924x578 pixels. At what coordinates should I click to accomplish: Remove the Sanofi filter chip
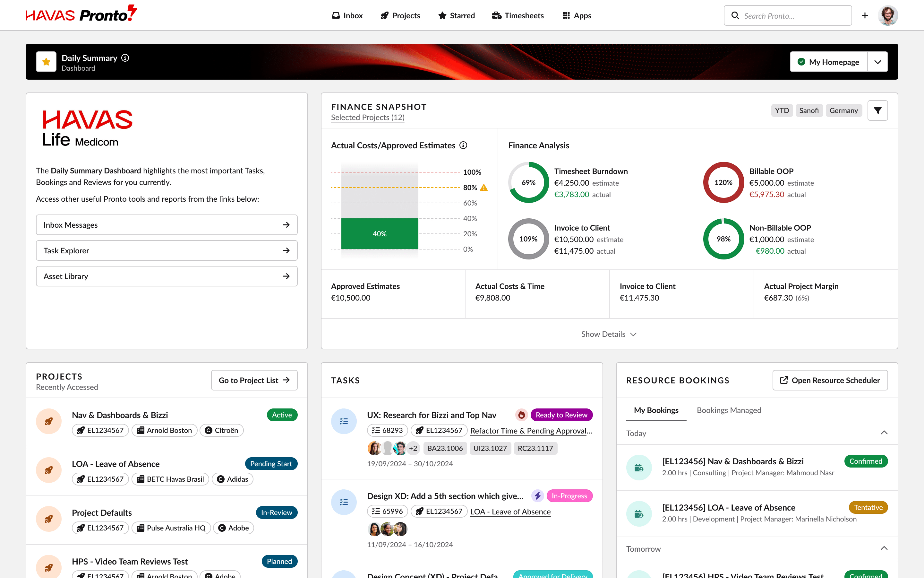tap(809, 110)
